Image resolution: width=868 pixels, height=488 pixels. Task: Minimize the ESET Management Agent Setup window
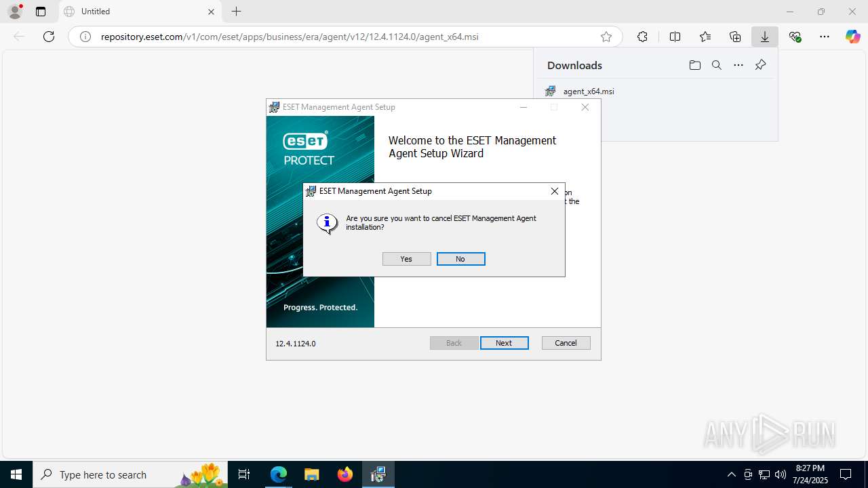(x=523, y=107)
